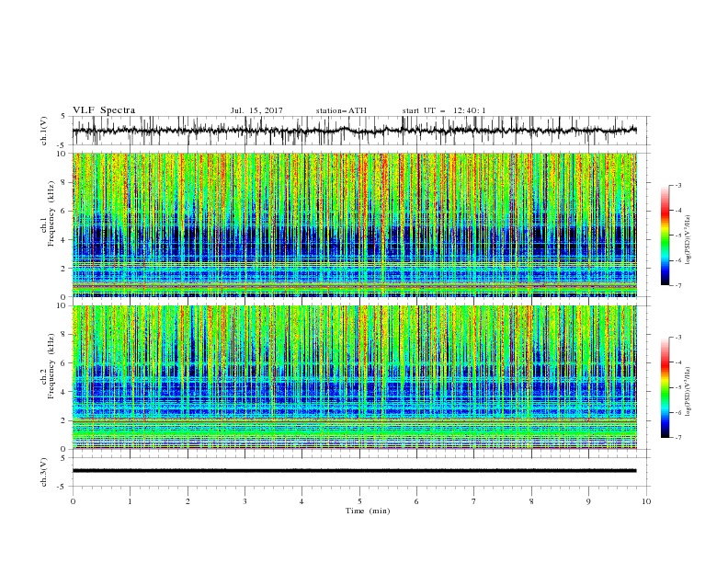The width and height of the screenshot is (728, 563).
Task: Click the "-7" tick on ch.1 colorbar
Action: pyautogui.click(x=677, y=285)
